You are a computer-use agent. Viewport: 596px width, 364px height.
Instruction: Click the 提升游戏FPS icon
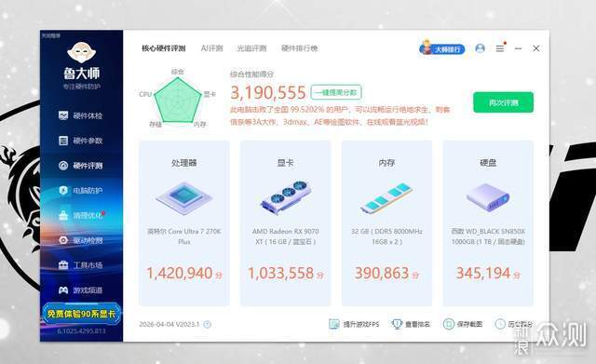point(334,324)
